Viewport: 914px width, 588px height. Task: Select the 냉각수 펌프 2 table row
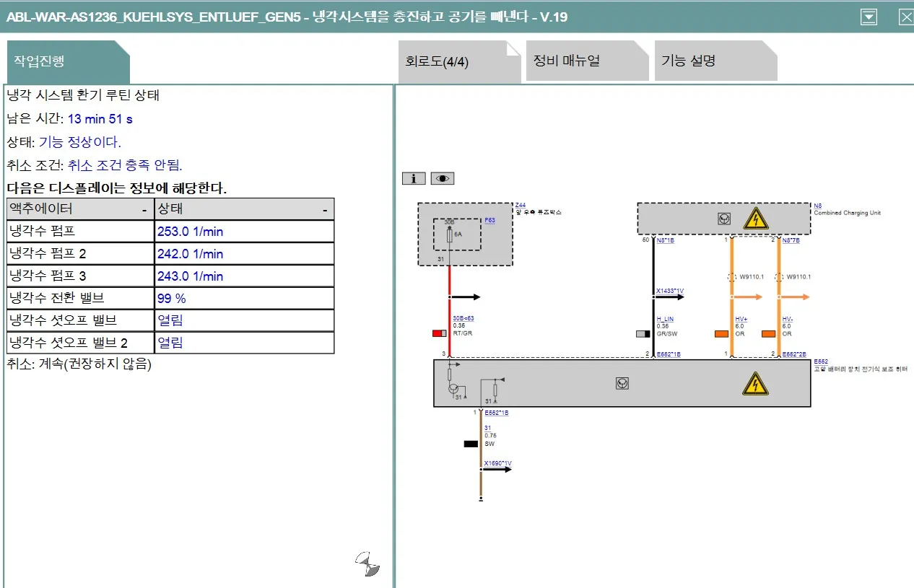170,254
